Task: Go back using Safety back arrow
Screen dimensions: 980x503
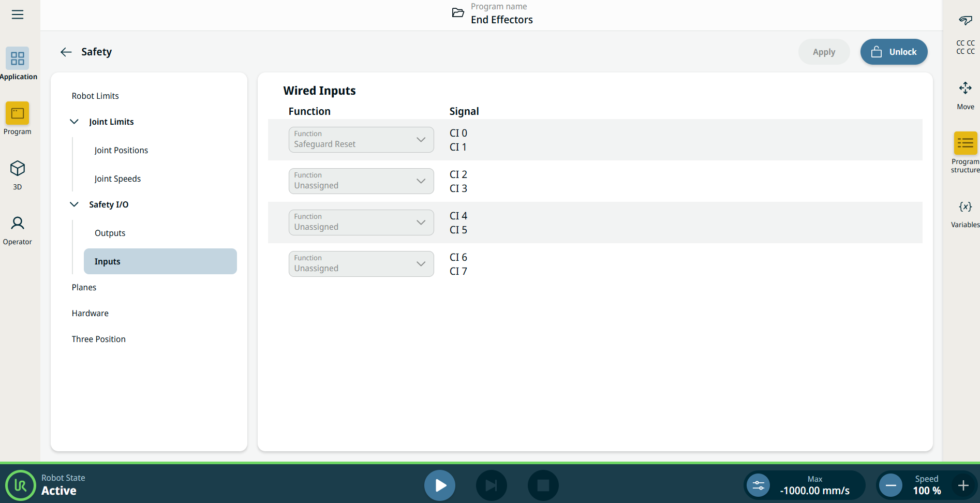Action: tap(66, 52)
